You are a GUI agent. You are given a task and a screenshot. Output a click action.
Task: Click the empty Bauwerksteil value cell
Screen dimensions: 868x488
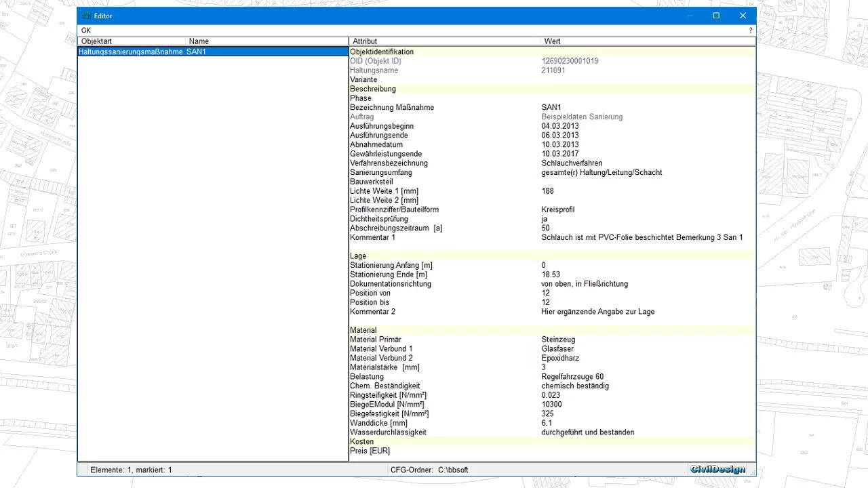pyautogui.click(x=648, y=182)
